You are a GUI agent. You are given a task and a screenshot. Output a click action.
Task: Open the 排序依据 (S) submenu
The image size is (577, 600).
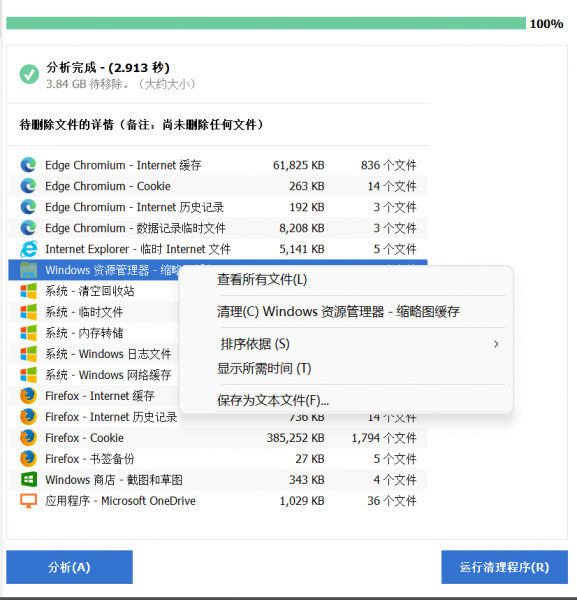click(346, 344)
